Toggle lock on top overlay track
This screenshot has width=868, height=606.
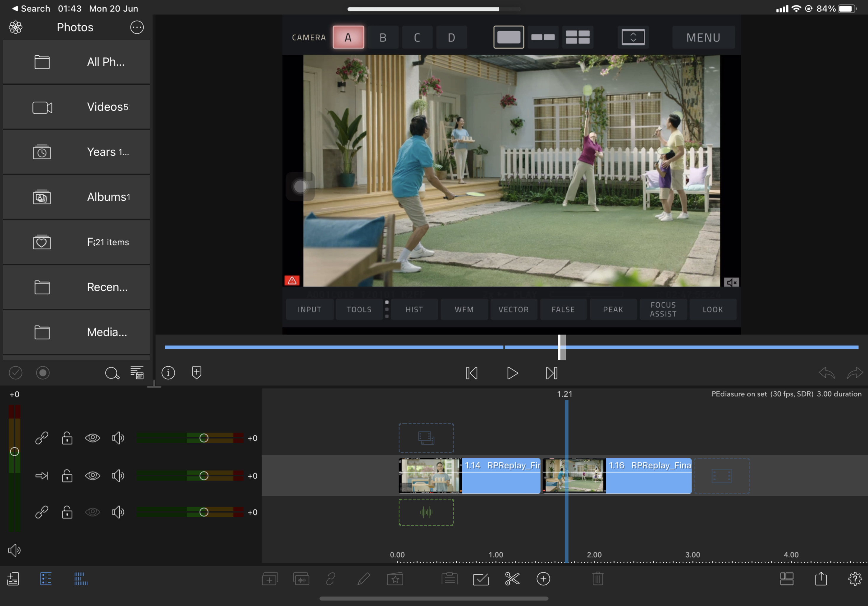click(x=67, y=438)
